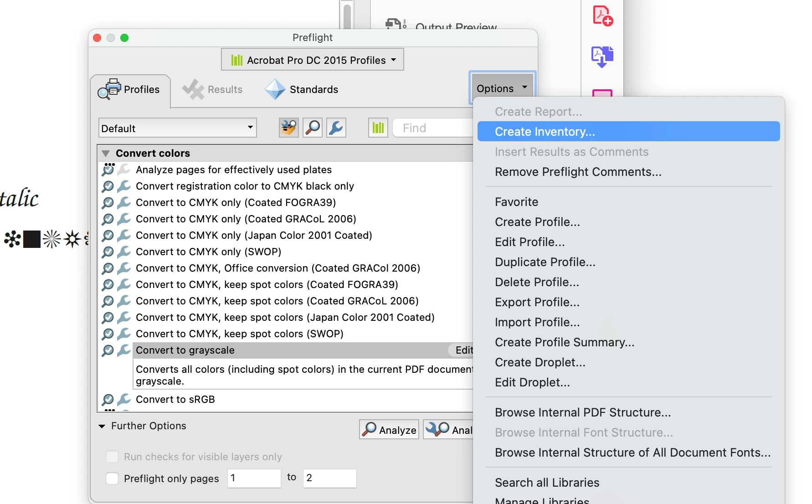Choose Edit Droplet... from menu
812x504 pixels.
coord(628,382)
